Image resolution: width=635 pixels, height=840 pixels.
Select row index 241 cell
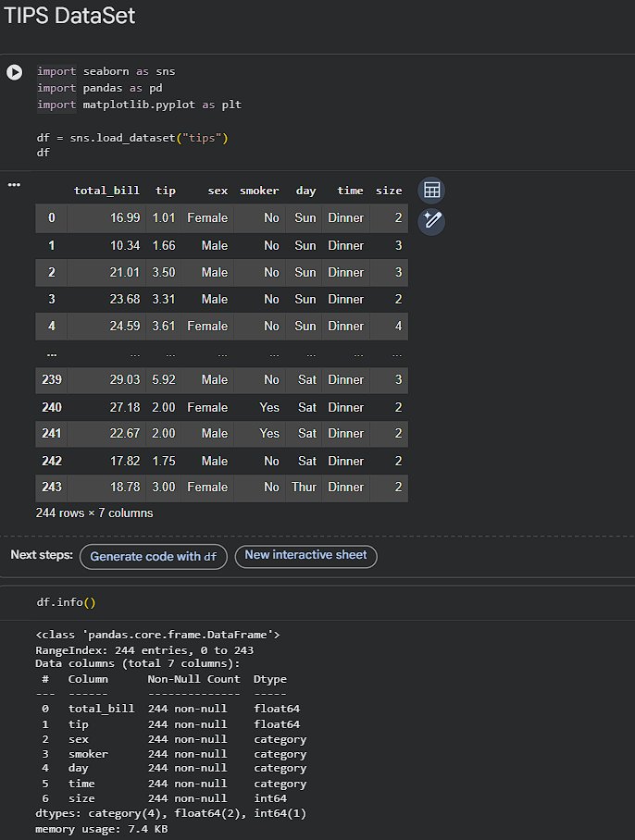pos(52,433)
